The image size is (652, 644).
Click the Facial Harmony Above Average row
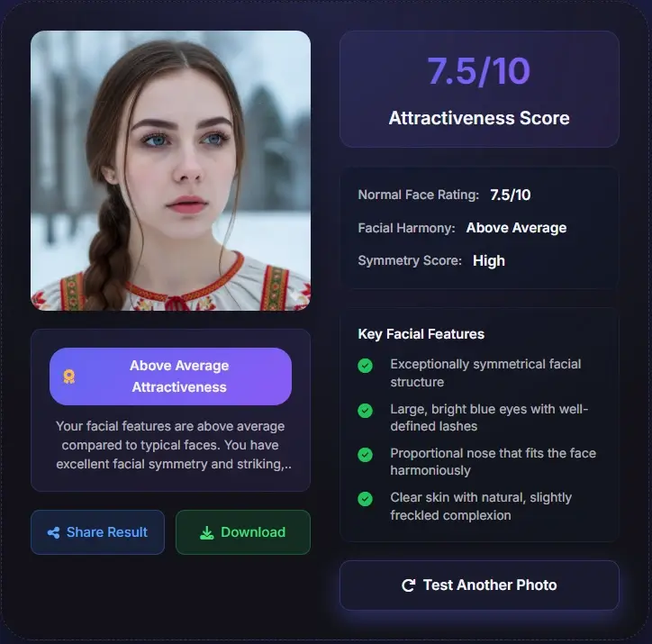[x=462, y=228]
